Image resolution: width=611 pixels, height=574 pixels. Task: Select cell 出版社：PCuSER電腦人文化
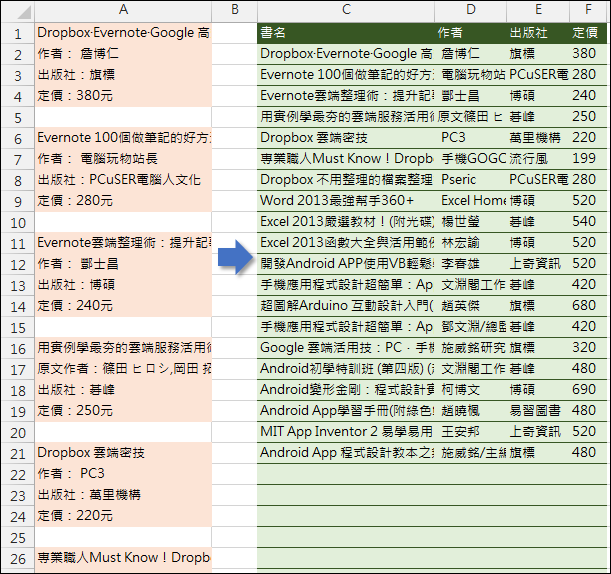(x=123, y=180)
